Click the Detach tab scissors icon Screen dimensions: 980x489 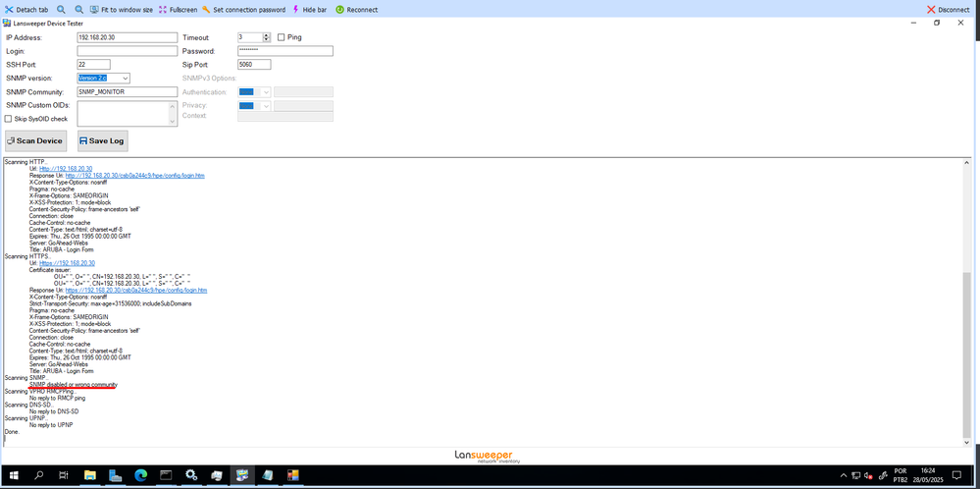point(9,9)
